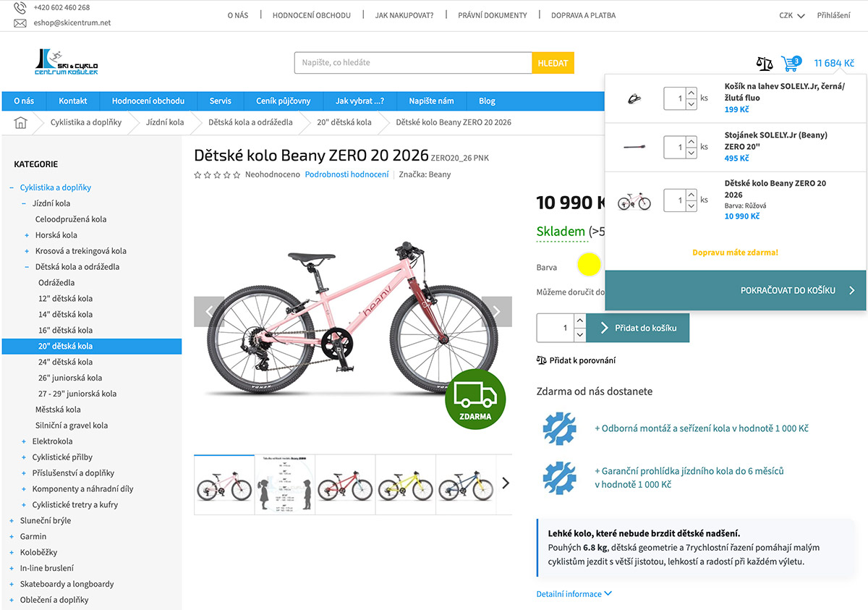
Task: Select the size chart thumbnail
Action: [285, 485]
